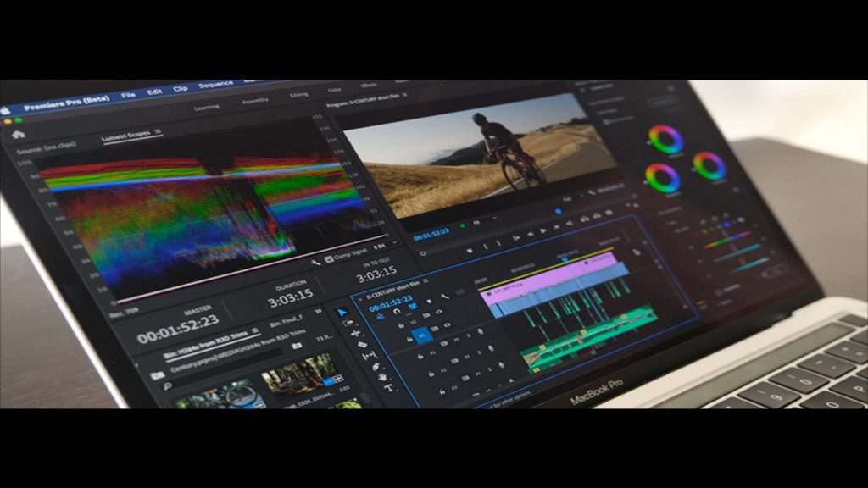This screenshot has height=488, width=868.
Task: Open the Lumetri Scopes panel menu
Action: point(159,131)
